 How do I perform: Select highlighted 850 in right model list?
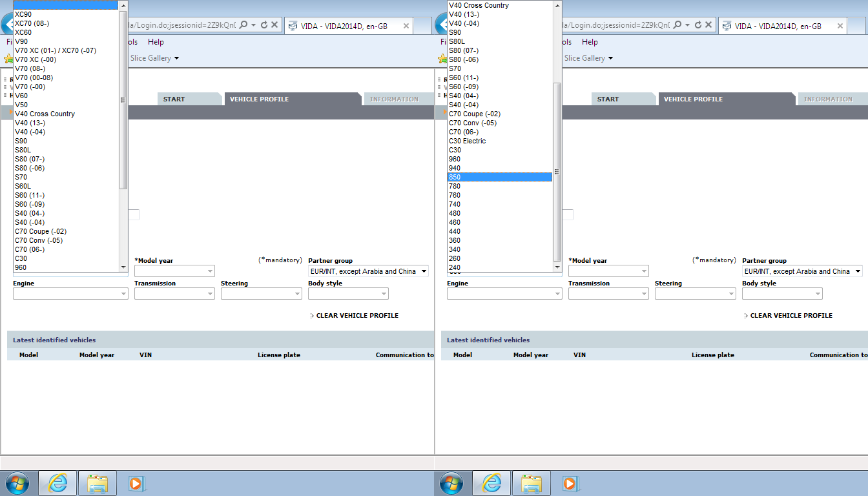(x=500, y=177)
